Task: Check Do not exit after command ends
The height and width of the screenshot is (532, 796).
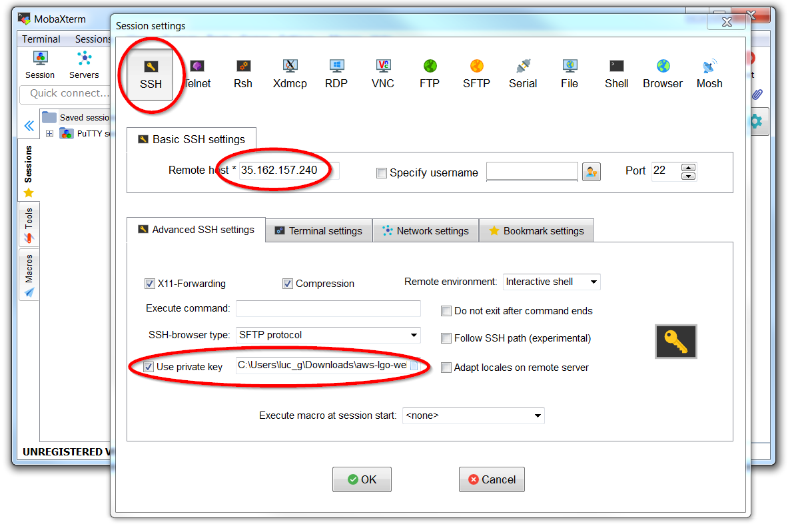Action: coord(446,310)
